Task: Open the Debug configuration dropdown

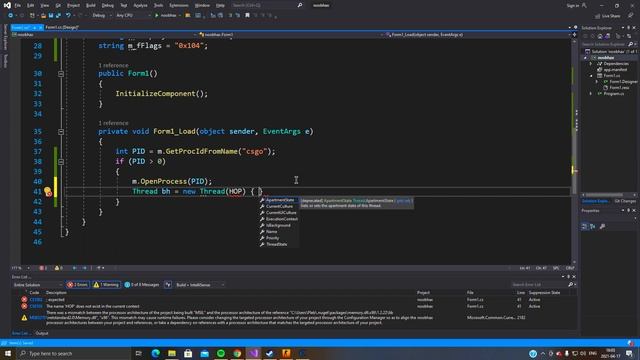Action: [102, 16]
